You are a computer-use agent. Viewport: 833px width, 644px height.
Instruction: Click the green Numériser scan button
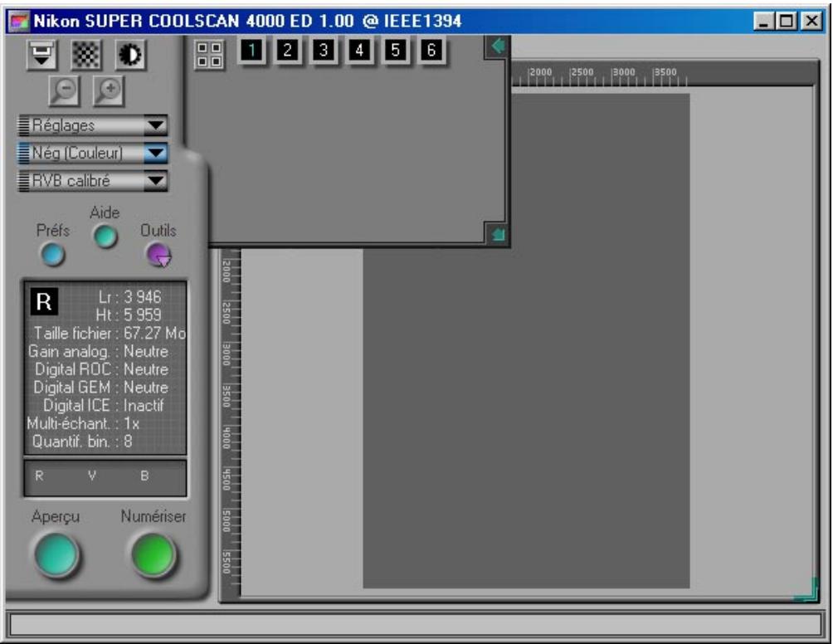tap(153, 555)
